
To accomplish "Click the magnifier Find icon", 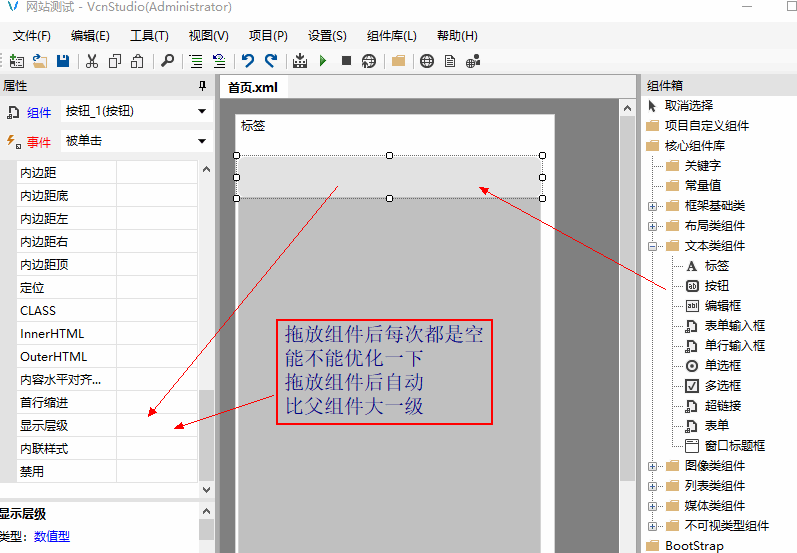I will coord(168,61).
